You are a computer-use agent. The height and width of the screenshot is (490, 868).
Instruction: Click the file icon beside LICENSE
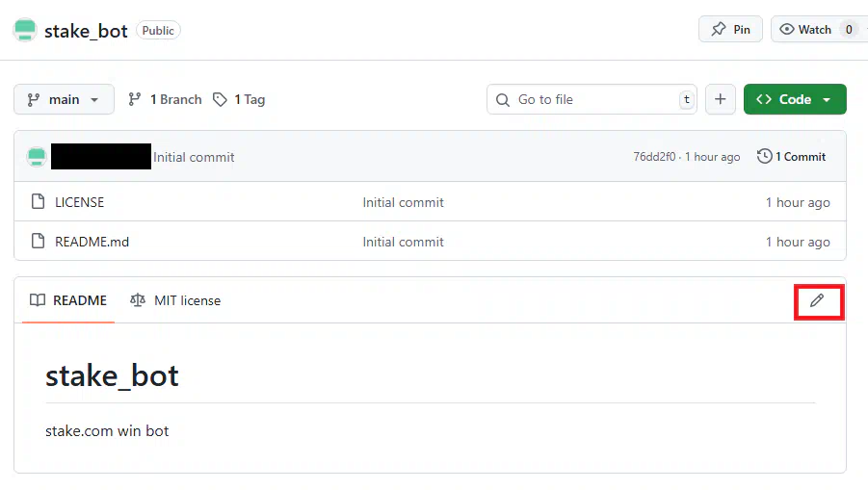(38, 202)
